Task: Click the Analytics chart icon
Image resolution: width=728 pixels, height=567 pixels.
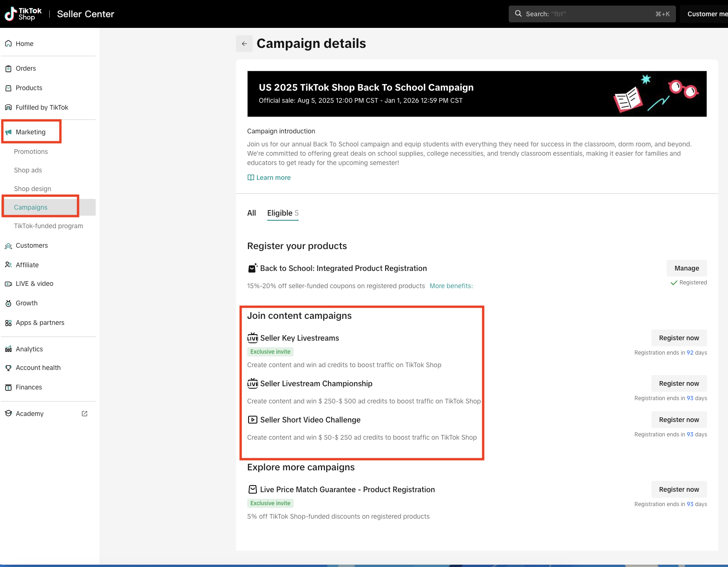Action: tap(8, 349)
